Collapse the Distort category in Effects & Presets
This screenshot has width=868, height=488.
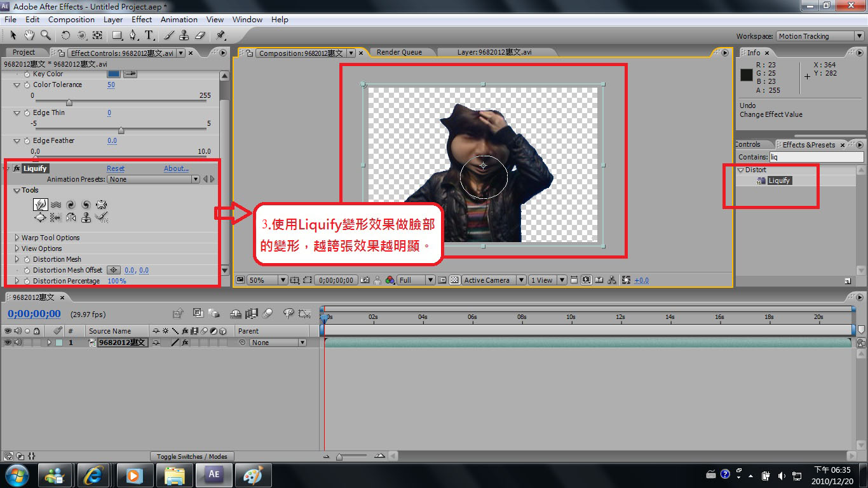click(741, 170)
